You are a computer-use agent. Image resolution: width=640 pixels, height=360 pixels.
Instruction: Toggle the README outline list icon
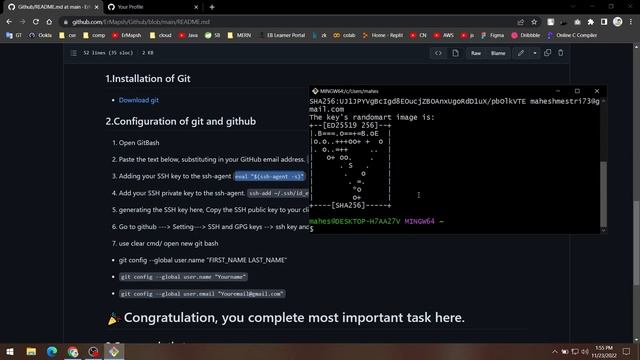point(73,53)
